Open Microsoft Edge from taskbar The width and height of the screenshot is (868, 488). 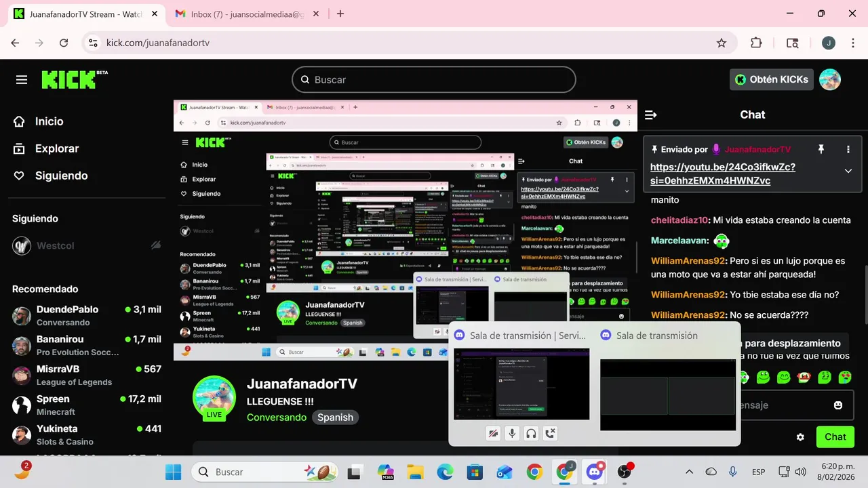(445, 472)
